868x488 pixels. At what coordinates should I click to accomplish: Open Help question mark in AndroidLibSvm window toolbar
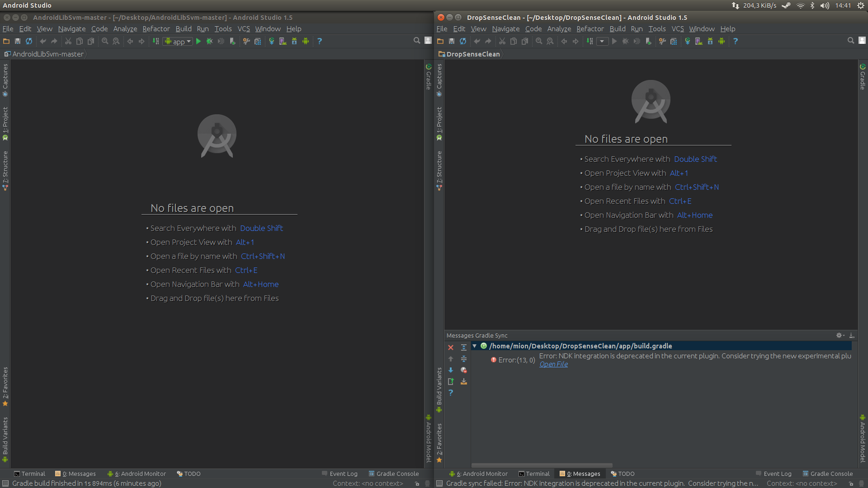320,41
